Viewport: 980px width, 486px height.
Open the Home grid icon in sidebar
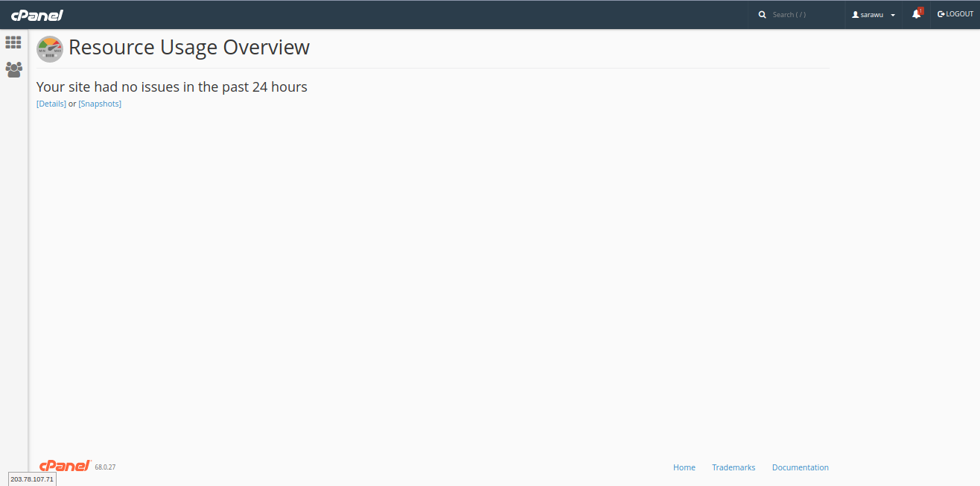coord(13,42)
